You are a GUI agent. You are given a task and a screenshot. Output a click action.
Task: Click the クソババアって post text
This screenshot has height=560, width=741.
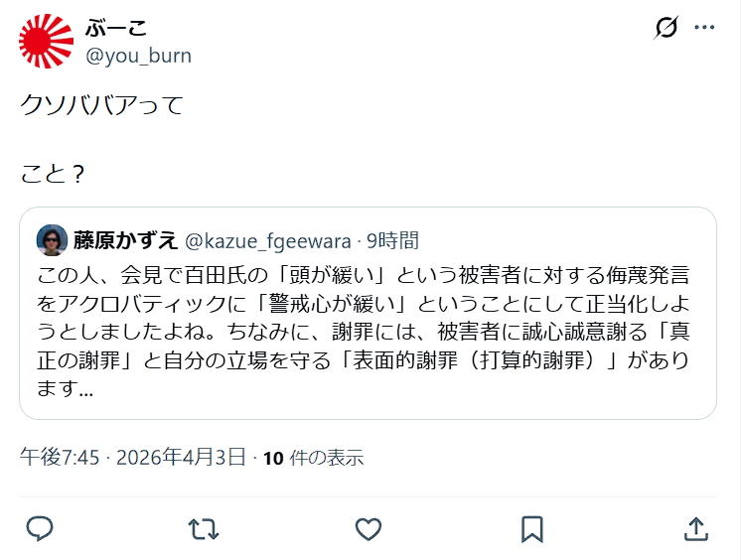pyautogui.click(x=102, y=105)
